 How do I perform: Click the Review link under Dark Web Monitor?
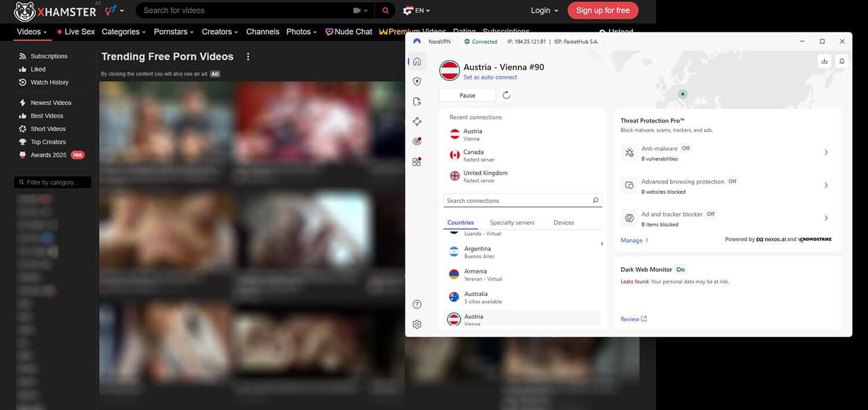pyautogui.click(x=634, y=319)
